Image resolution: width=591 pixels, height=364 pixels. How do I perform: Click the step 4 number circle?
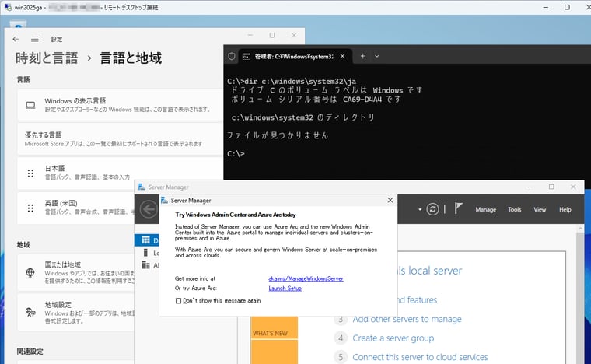coord(341,338)
